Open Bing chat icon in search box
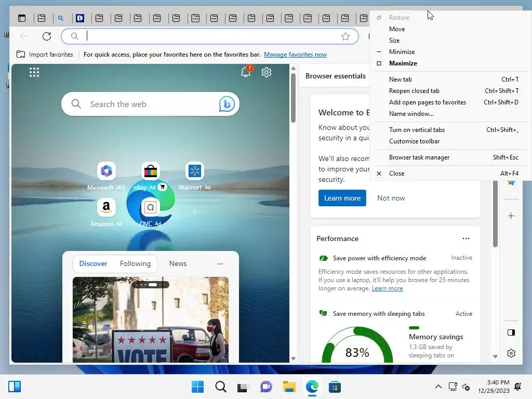 click(x=227, y=104)
